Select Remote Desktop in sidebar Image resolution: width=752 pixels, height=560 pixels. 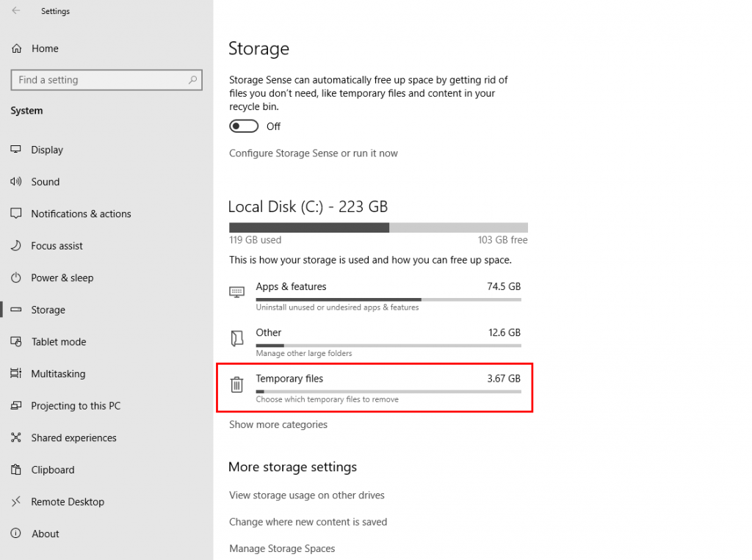click(x=68, y=502)
